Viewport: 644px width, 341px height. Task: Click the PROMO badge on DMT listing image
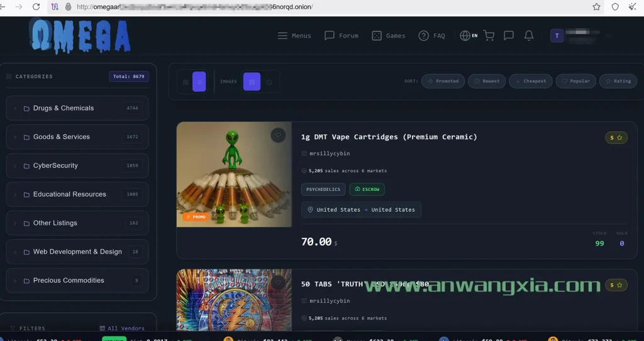pyautogui.click(x=196, y=217)
